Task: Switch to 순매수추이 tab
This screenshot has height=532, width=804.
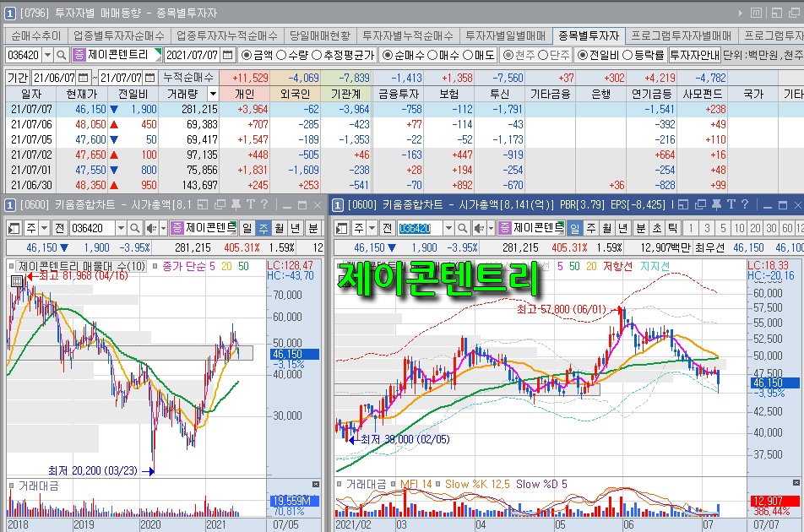Action: click(35, 35)
